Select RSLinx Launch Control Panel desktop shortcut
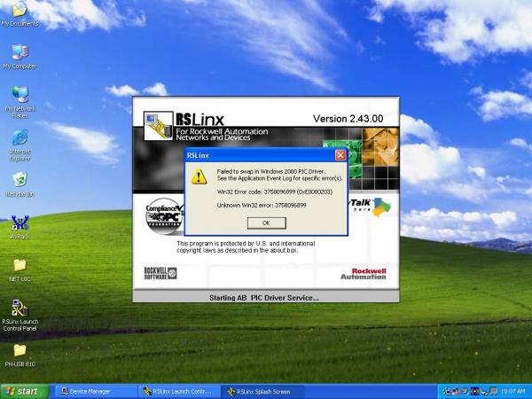The image size is (532, 399). pos(20,315)
